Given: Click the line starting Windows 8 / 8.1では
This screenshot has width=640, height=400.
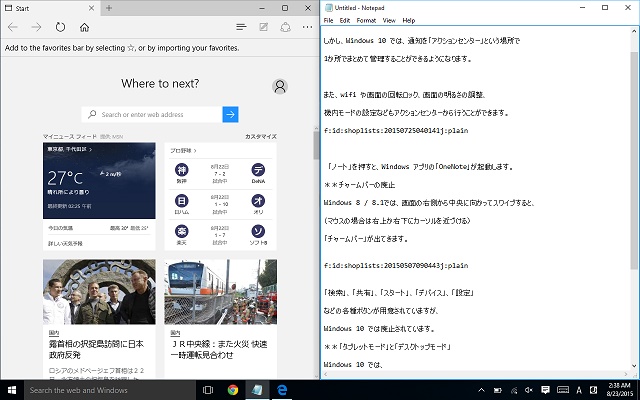Looking at the screenshot, I should click(x=429, y=202).
